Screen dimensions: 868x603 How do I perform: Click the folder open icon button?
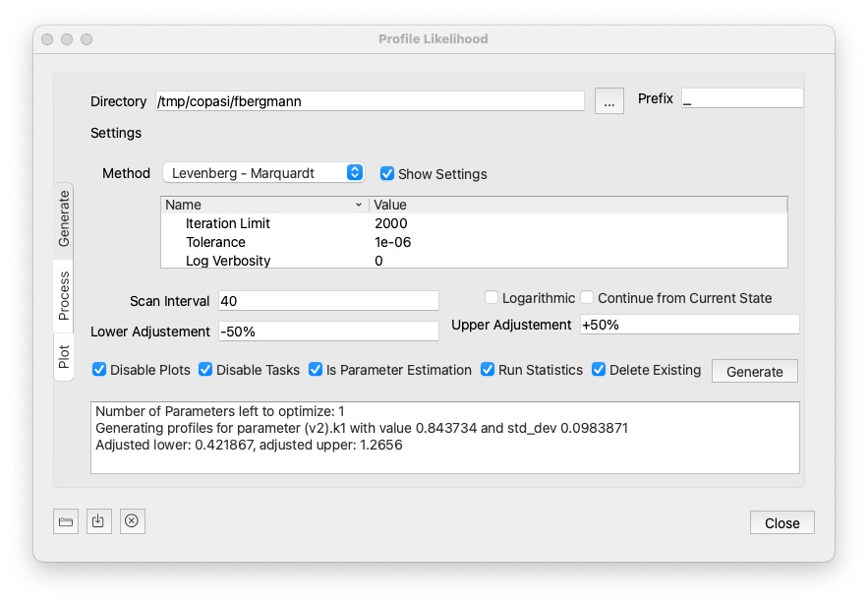pyautogui.click(x=66, y=521)
